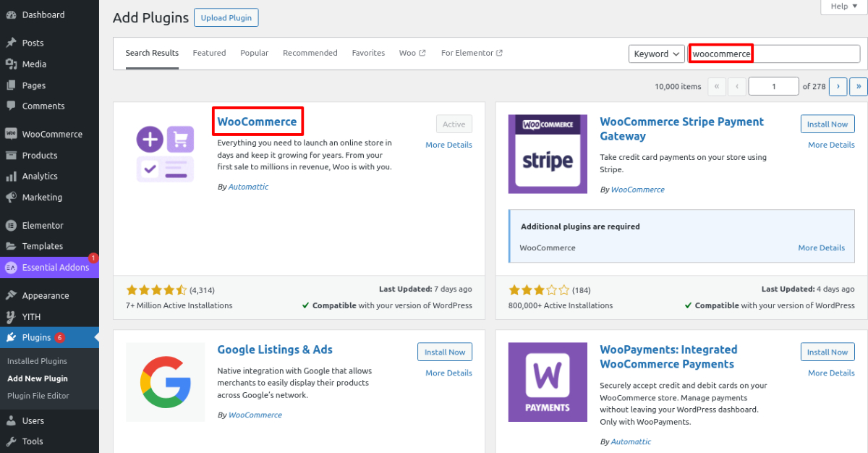Click the Comments bubble icon

point(11,106)
